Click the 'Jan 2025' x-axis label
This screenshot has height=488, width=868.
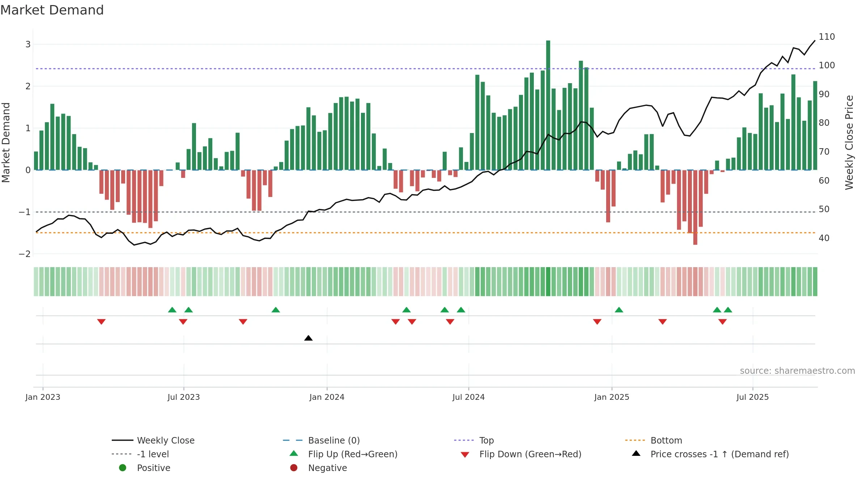point(612,397)
